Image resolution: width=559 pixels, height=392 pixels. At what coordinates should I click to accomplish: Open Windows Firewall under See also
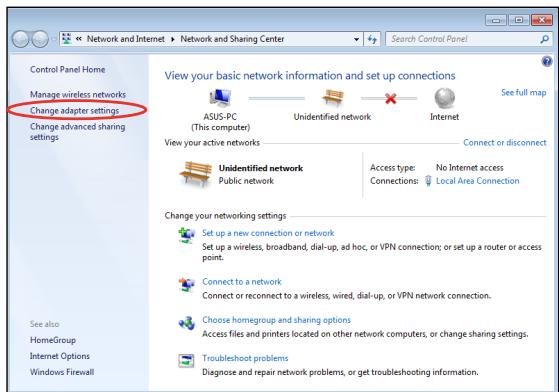[x=62, y=372]
